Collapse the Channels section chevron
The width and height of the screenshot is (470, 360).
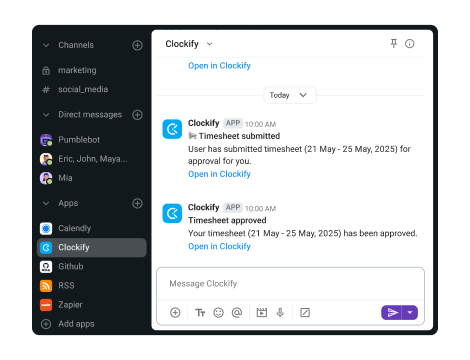click(x=46, y=45)
